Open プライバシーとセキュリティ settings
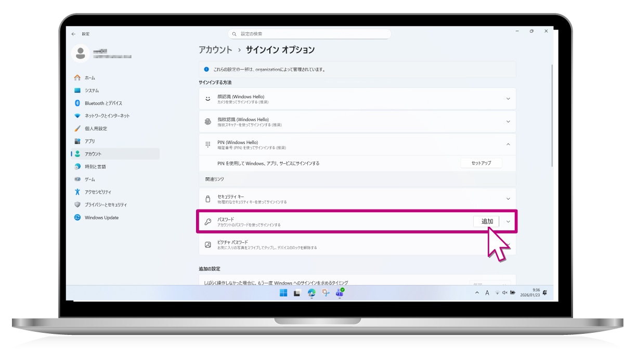Viewport: 624px width, 364px height. (106, 205)
